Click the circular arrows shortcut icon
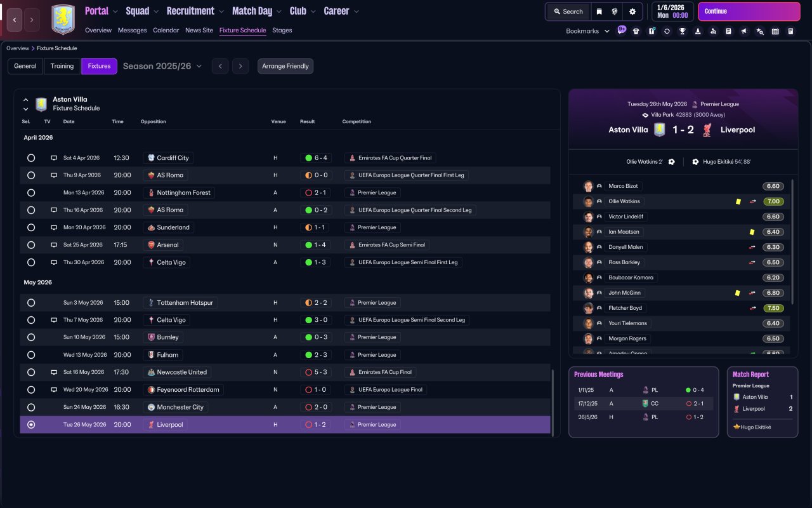Screen dimensions: 812x508 (x=667, y=31)
